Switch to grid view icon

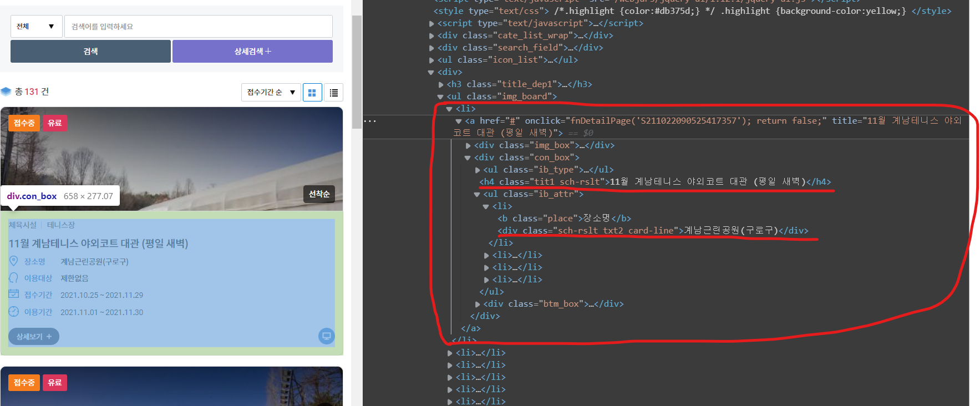click(312, 93)
